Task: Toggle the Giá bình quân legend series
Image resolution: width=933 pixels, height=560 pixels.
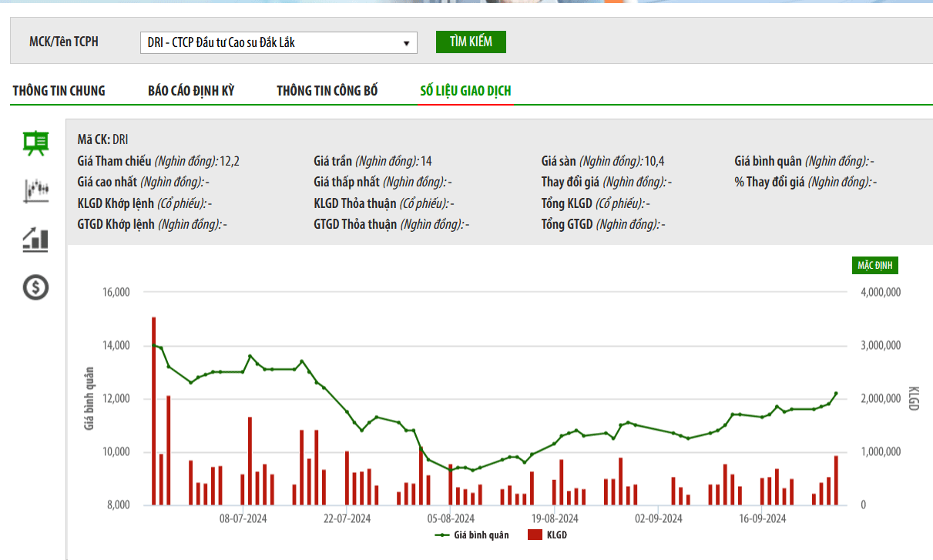Action: click(x=472, y=535)
